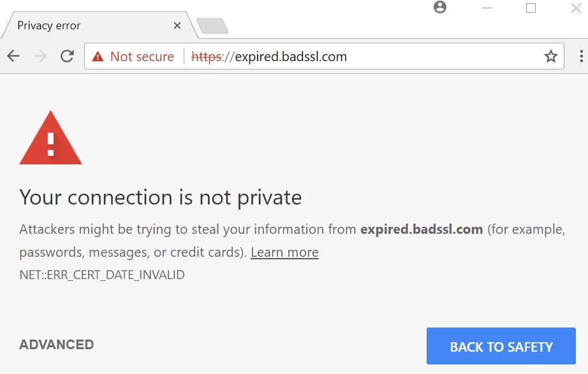Open the Learn more link
This screenshot has height=374, width=588.
284,252
